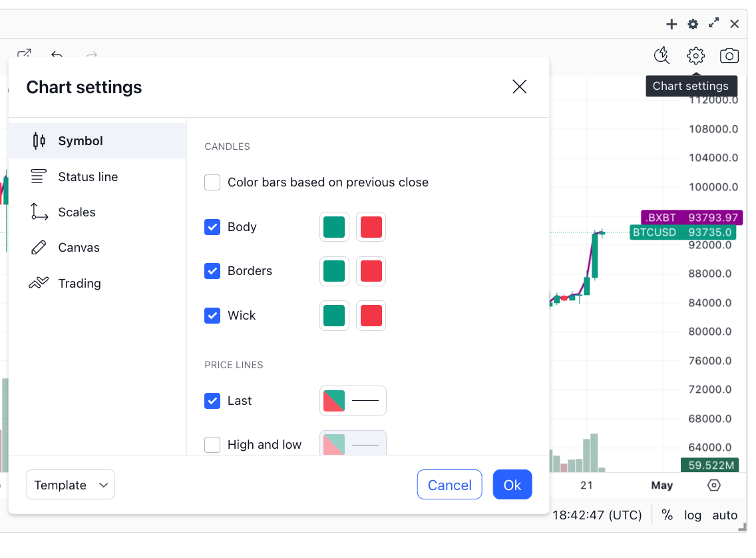
Task: Click the time axis settings hexagon icon
Action: click(x=713, y=485)
